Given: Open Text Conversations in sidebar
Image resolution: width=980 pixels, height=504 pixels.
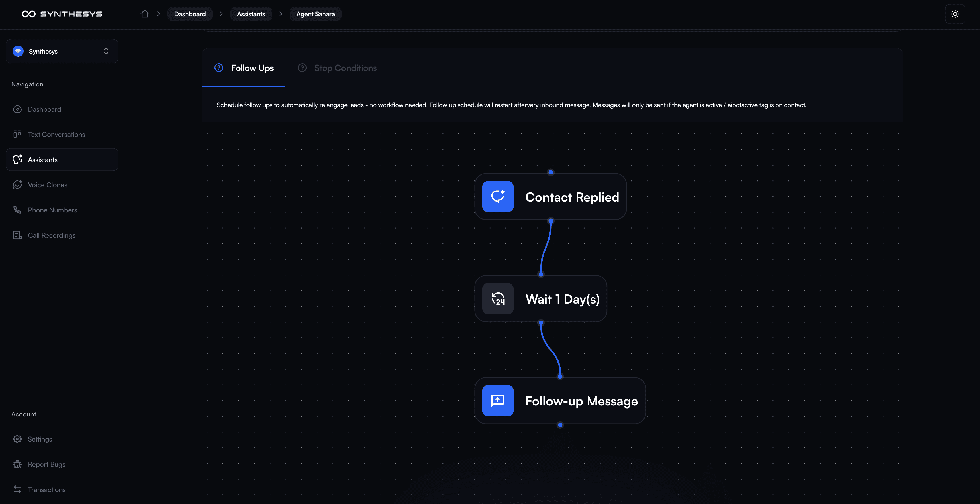Looking at the screenshot, I should [56, 135].
